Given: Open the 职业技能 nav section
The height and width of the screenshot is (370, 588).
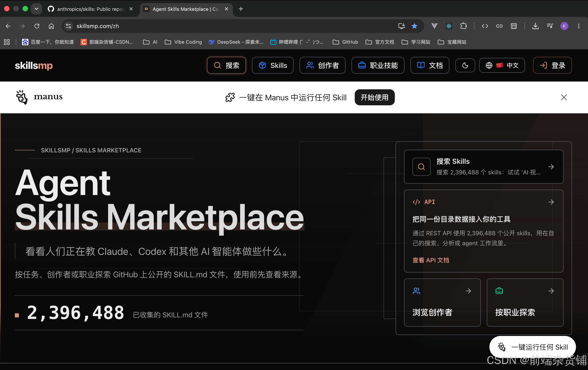Looking at the screenshot, I should coord(378,65).
